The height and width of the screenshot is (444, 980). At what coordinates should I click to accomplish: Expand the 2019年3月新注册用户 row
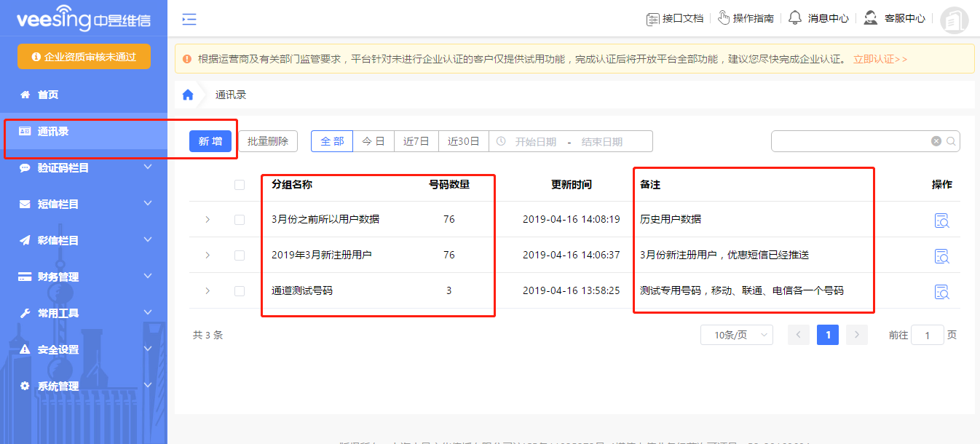click(x=208, y=255)
